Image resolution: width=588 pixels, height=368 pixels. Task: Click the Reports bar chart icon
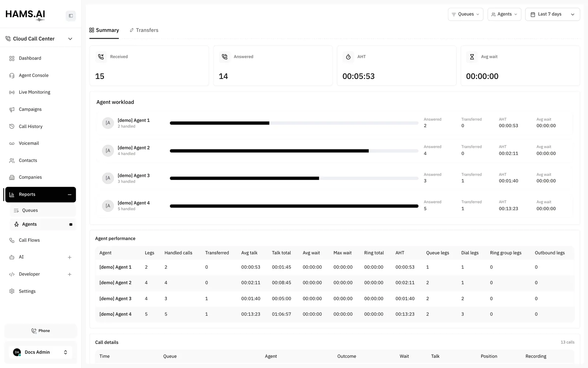click(x=12, y=195)
